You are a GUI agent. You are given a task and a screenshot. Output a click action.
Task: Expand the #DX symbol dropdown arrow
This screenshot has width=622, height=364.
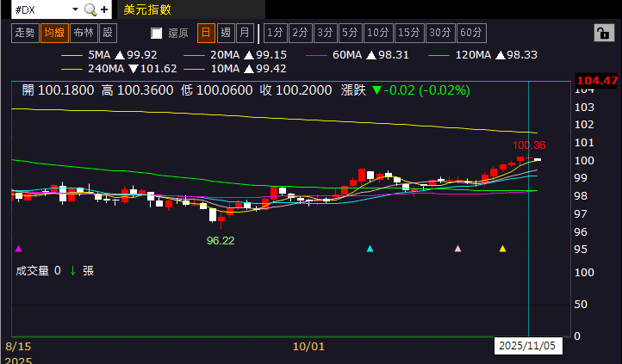point(75,9)
